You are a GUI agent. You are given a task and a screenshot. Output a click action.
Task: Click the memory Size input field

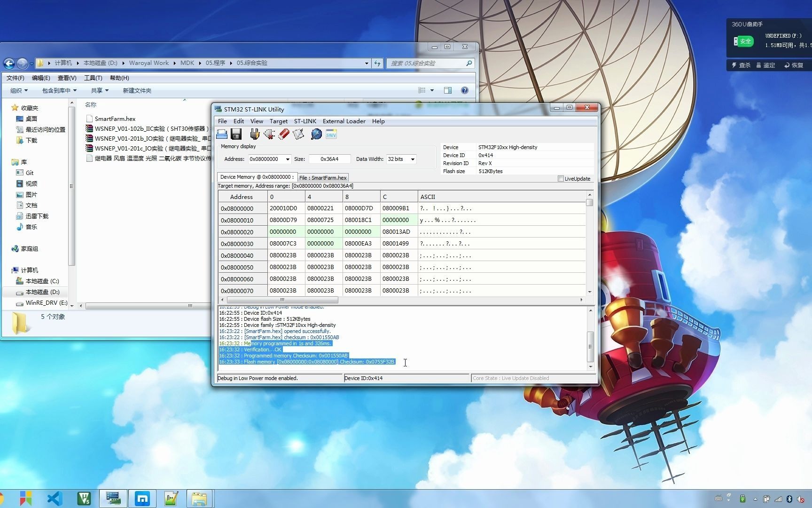(x=329, y=159)
